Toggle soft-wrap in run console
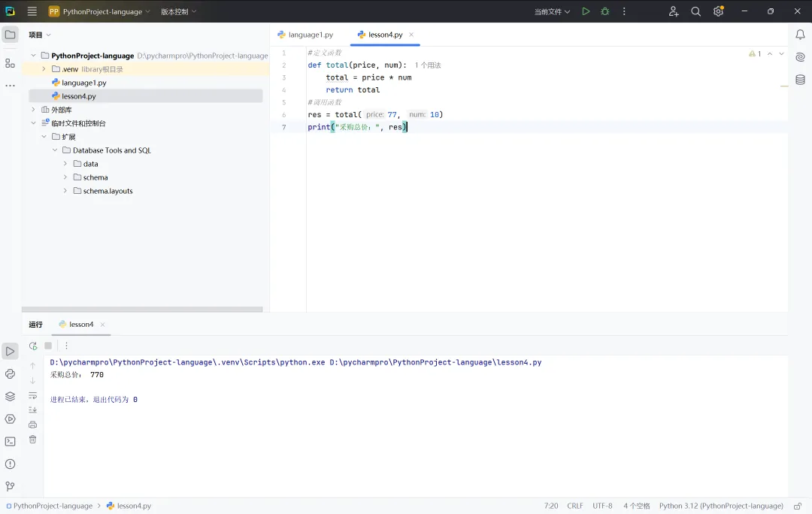This screenshot has height=514, width=812. [x=32, y=395]
